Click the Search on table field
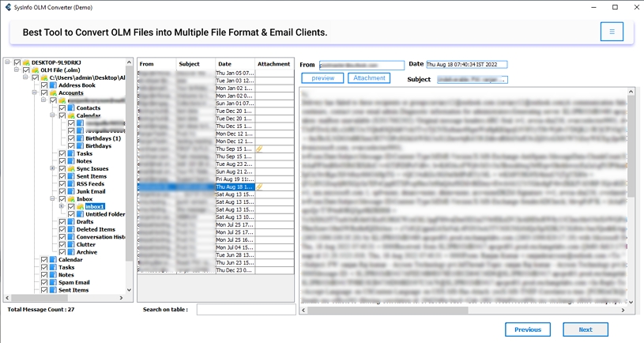644x343 pixels. (x=246, y=309)
